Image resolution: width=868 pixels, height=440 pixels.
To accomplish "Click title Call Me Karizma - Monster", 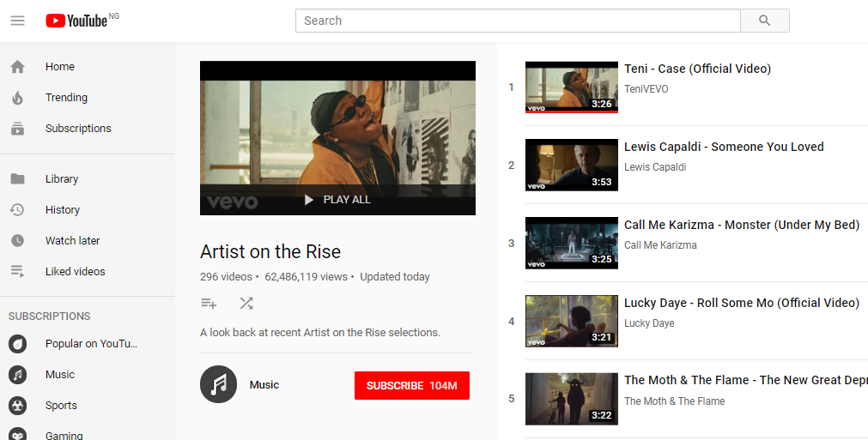I will [x=742, y=225].
